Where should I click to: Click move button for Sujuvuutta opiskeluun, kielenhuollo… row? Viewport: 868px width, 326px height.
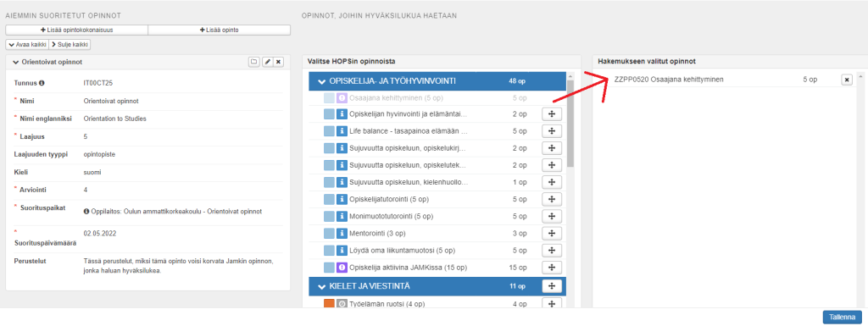click(551, 182)
